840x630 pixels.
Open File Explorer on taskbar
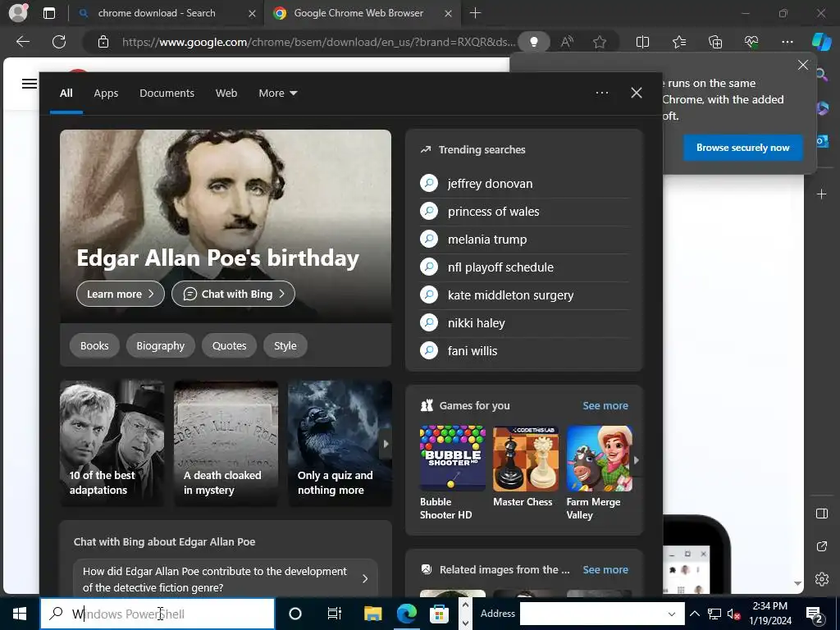pyautogui.click(x=373, y=614)
